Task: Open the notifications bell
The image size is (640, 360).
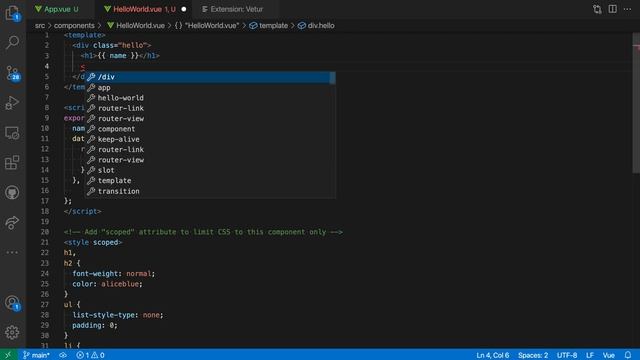Action: click(x=628, y=355)
